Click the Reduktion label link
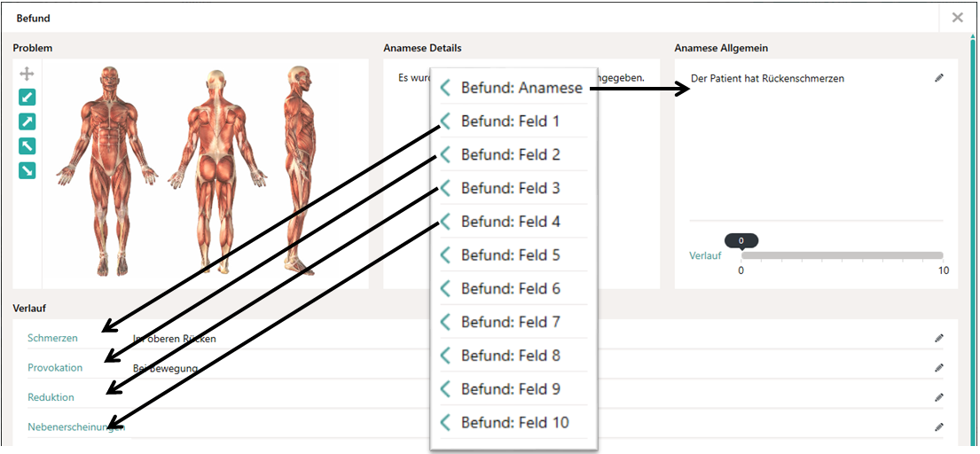The image size is (980, 454). pos(51,397)
